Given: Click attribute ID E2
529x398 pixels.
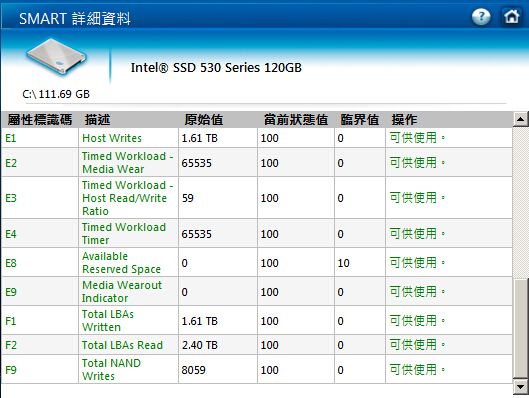Looking at the screenshot, I should pos(11,163).
